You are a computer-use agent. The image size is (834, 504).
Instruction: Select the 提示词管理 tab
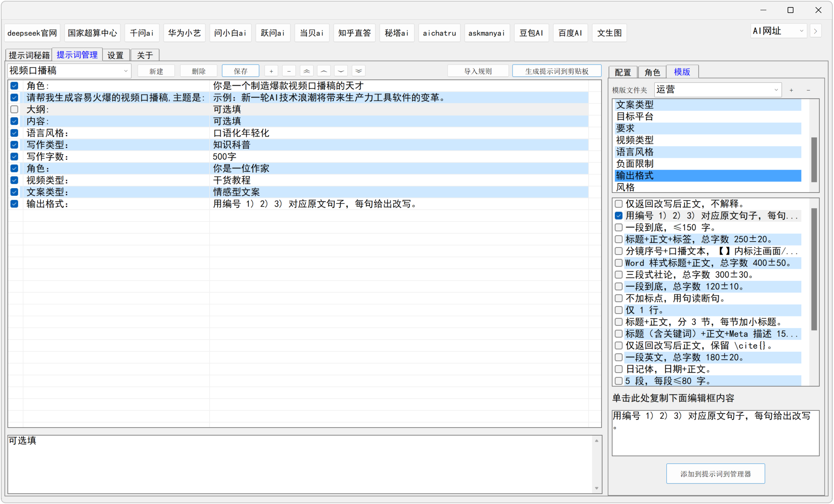coord(77,55)
